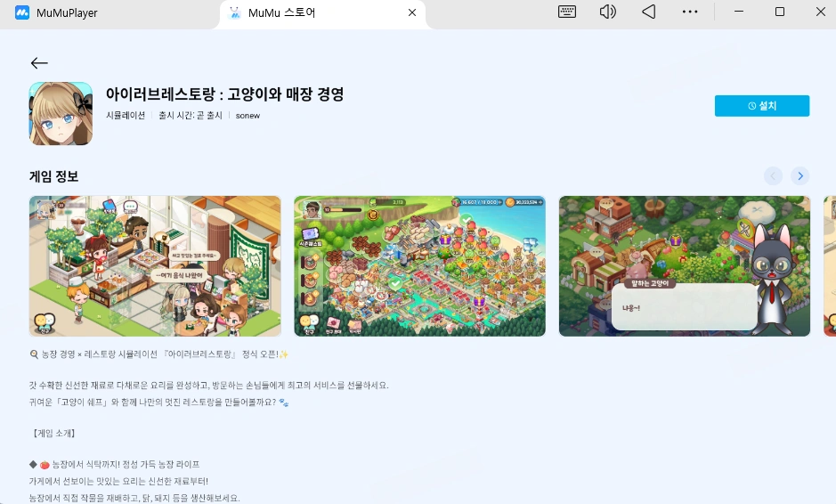Open the farm town map screenshot

pos(419,266)
